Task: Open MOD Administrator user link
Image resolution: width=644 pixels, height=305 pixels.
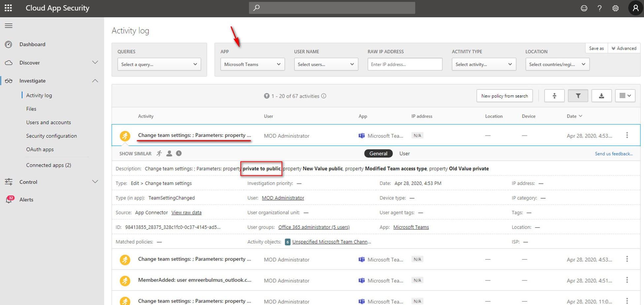Action: click(x=283, y=198)
